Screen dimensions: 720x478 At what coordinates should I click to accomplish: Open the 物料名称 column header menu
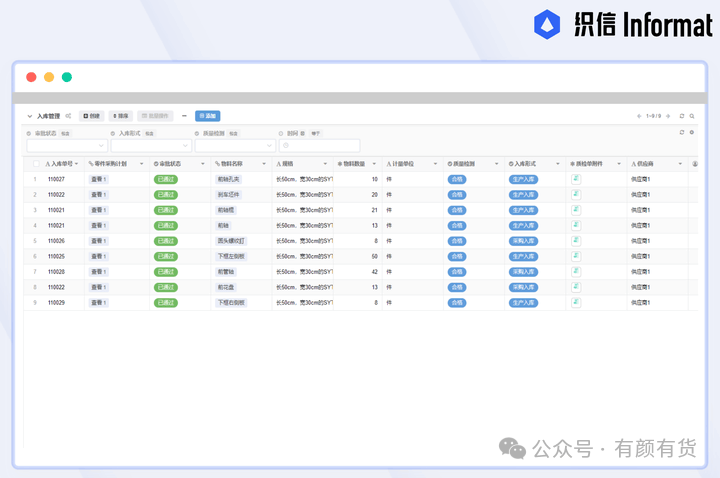coord(264,163)
